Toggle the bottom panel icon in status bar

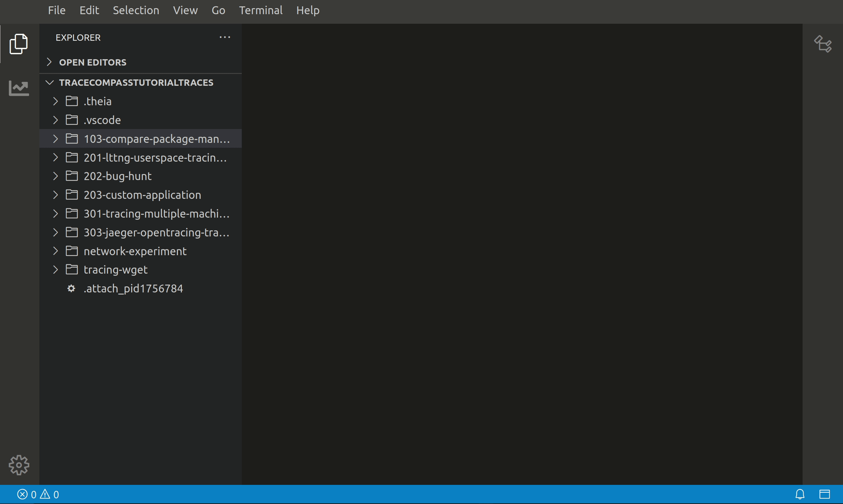(825, 494)
